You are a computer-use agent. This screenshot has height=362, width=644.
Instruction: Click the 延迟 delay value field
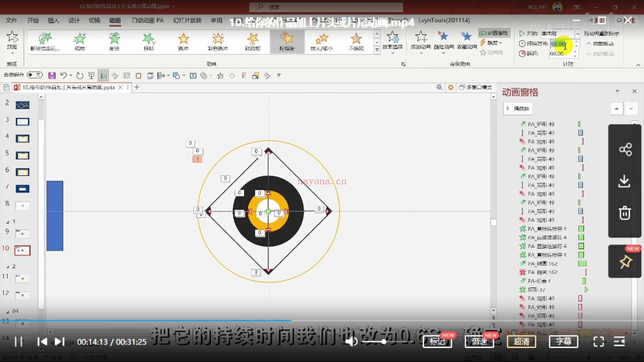pos(561,54)
